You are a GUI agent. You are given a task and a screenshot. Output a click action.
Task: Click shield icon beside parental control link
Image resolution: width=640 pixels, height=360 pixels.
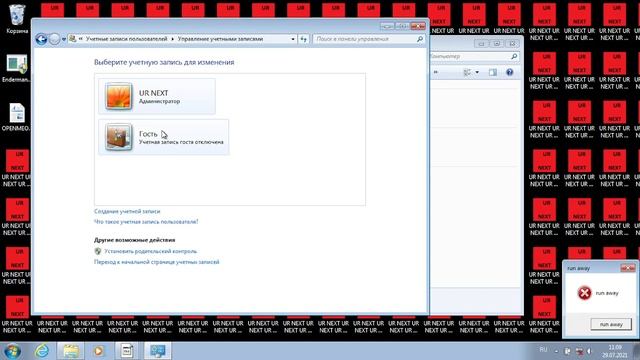click(x=98, y=251)
